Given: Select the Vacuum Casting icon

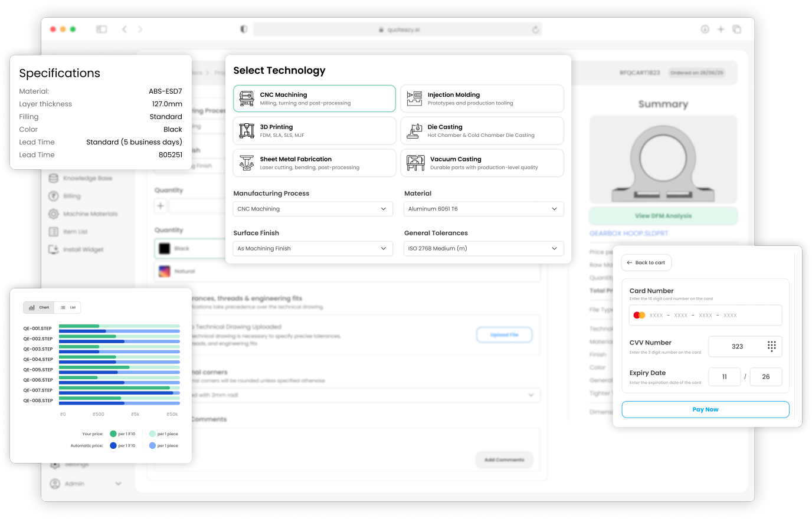Looking at the screenshot, I should [415, 163].
